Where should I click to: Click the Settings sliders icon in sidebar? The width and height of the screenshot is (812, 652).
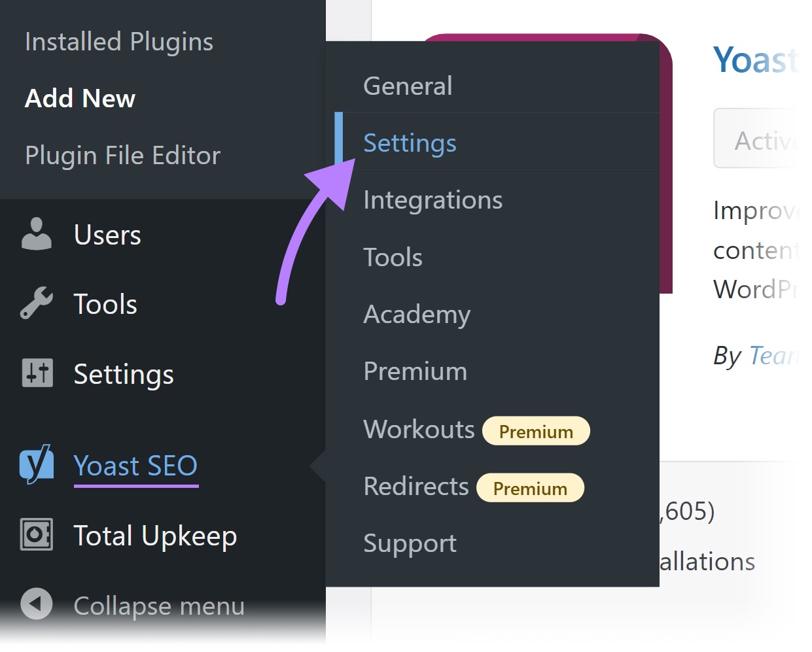[x=37, y=373]
